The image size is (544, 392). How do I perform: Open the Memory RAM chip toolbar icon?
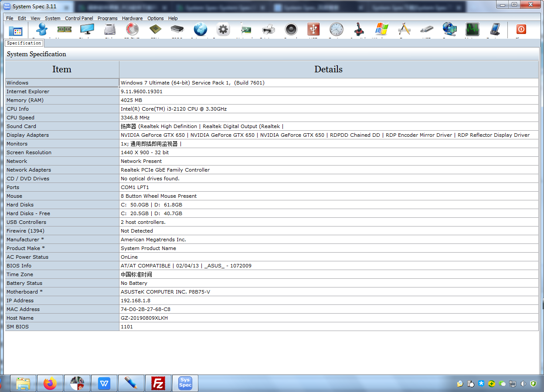[65, 30]
